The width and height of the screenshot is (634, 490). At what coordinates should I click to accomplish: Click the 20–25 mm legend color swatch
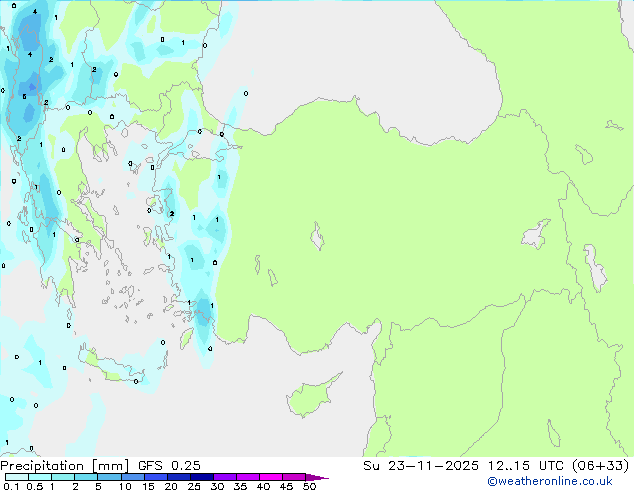click(178, 477)
